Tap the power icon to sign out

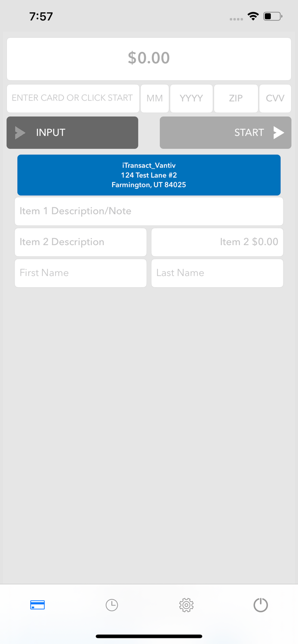(261, 605)
